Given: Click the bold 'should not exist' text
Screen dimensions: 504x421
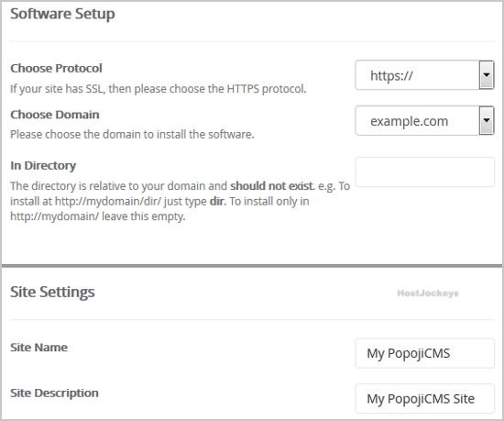Looking at the screenshot, I should tap(272, 186).
